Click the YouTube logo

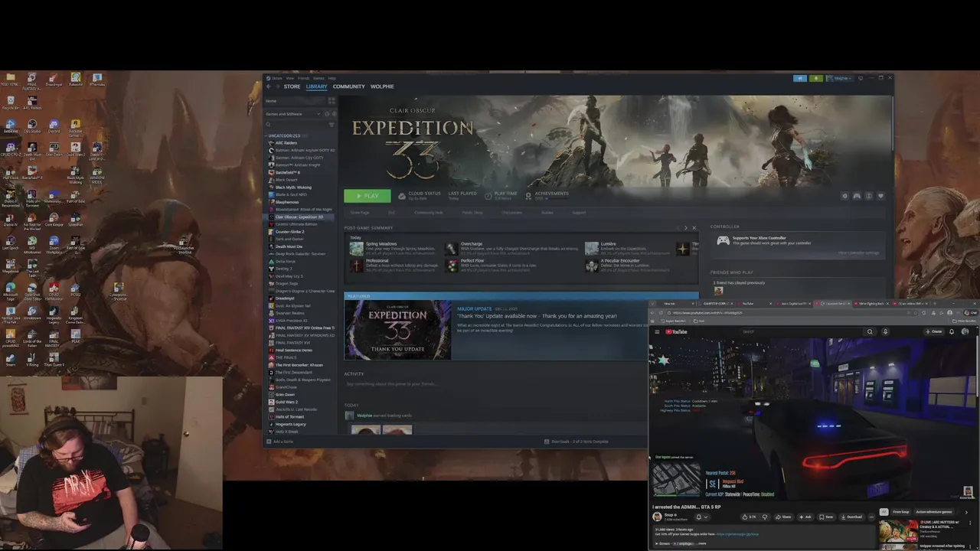point(676,331)
